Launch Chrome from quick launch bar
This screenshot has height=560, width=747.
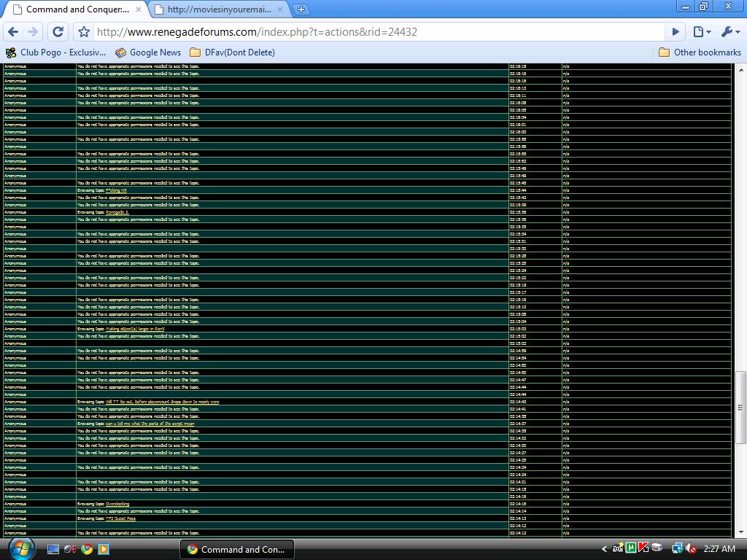pos(87,549)
